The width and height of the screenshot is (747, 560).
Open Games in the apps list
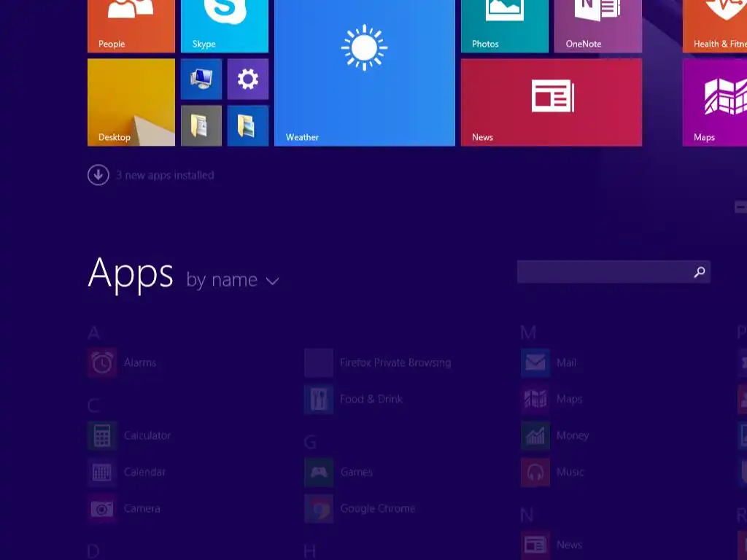[338, 472]
